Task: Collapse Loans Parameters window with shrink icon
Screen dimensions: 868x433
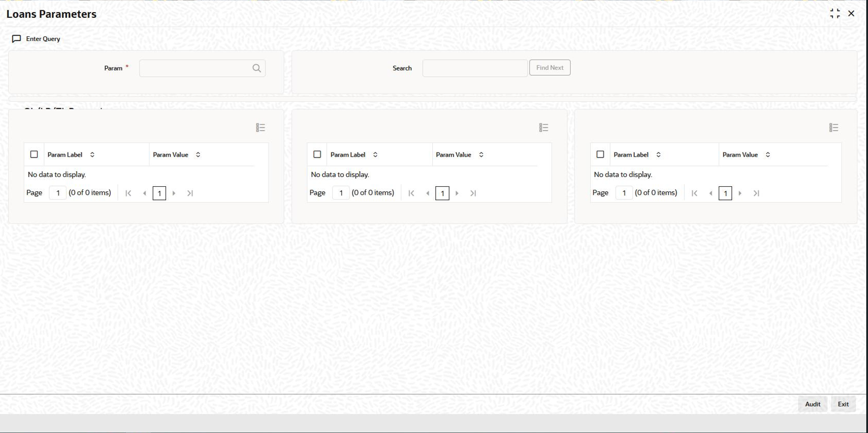Action: [835, 13]
